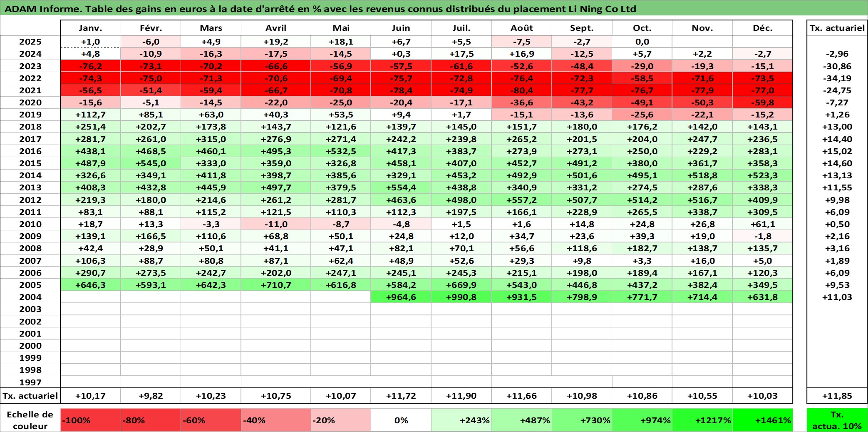Viewport: 868px width, 432px height.
Task: Select the -60% color scale swatch
Action: tap(211, 420)
